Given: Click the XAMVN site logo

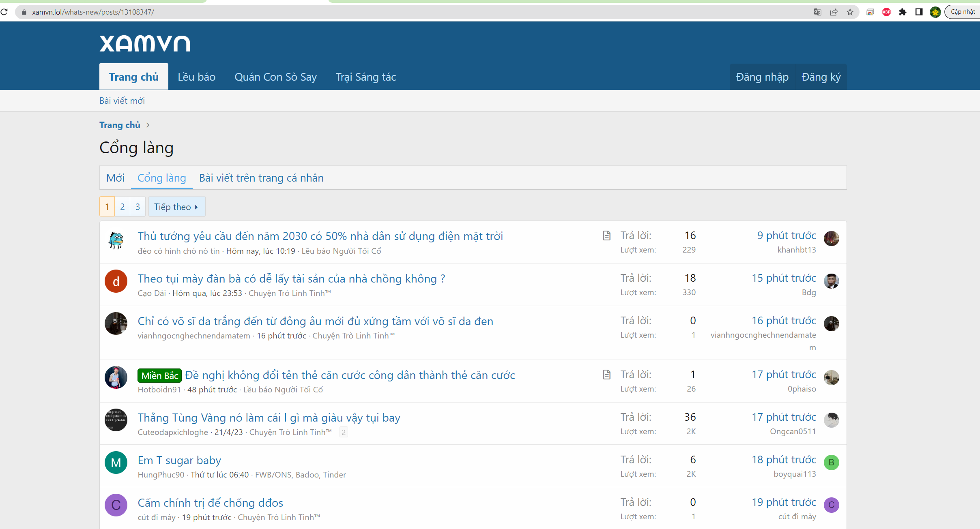Looking at the screenshot, I should [x=145, y=43].
